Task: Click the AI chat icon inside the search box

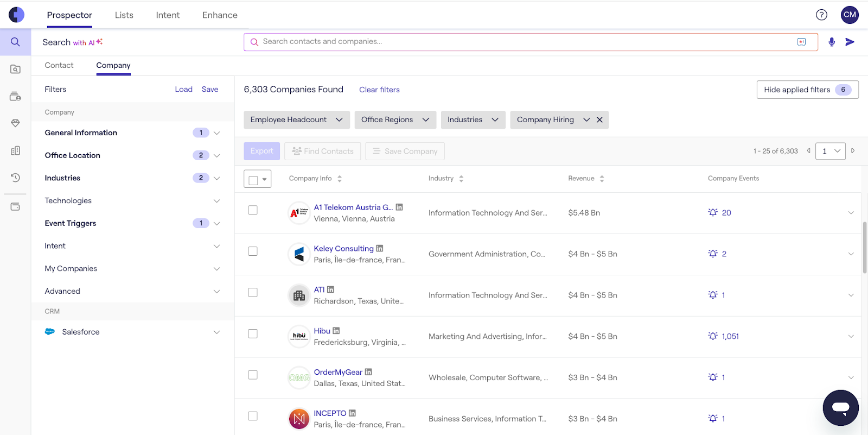Action: coord(801,42)
